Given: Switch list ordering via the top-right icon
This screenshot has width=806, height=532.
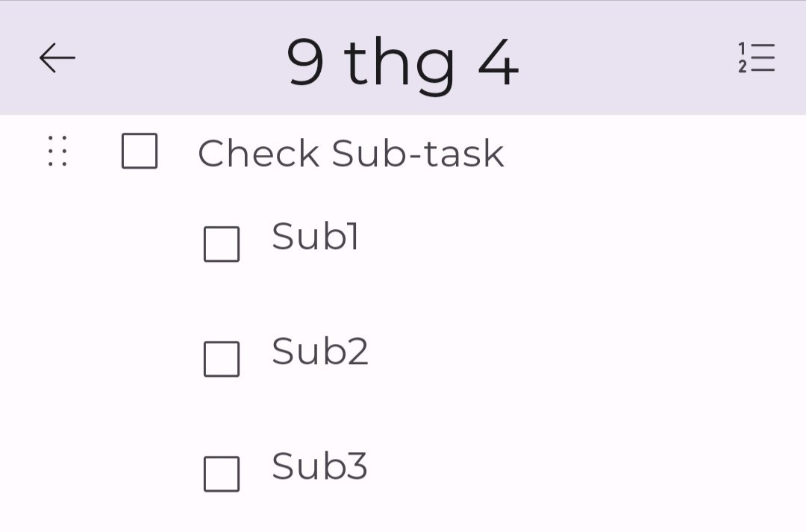Looking at the screenshot, I should 757,58.
